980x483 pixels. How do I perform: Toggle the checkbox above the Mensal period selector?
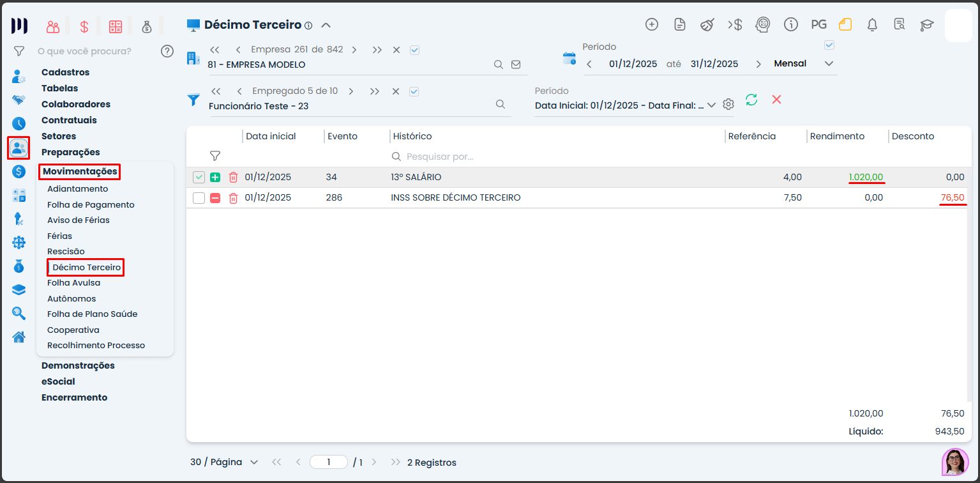pos(829,45)
